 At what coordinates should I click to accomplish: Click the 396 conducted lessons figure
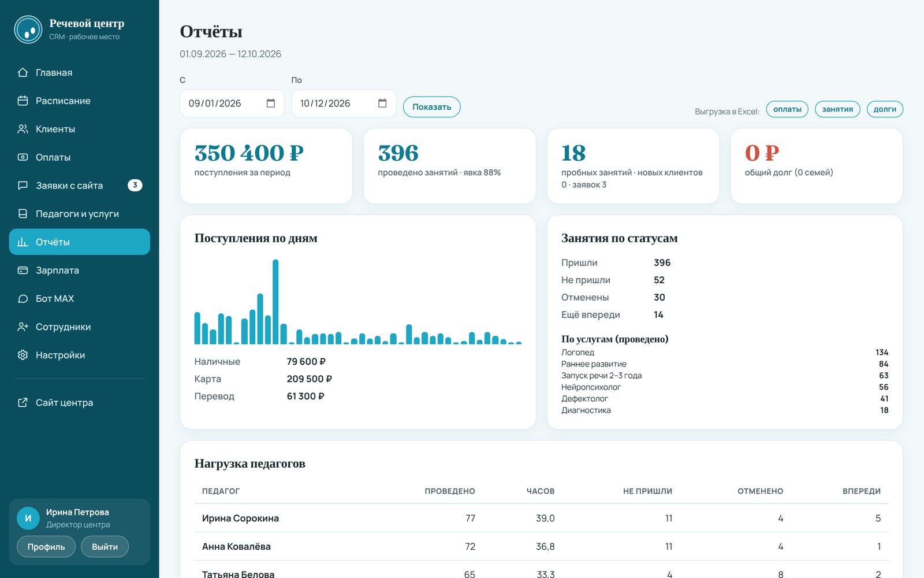[398, 153]
